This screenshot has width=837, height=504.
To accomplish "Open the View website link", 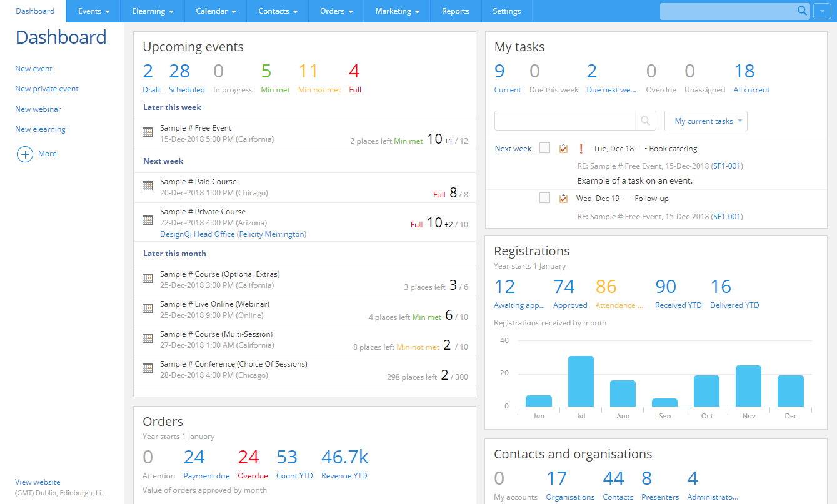I will pos(38,482).
